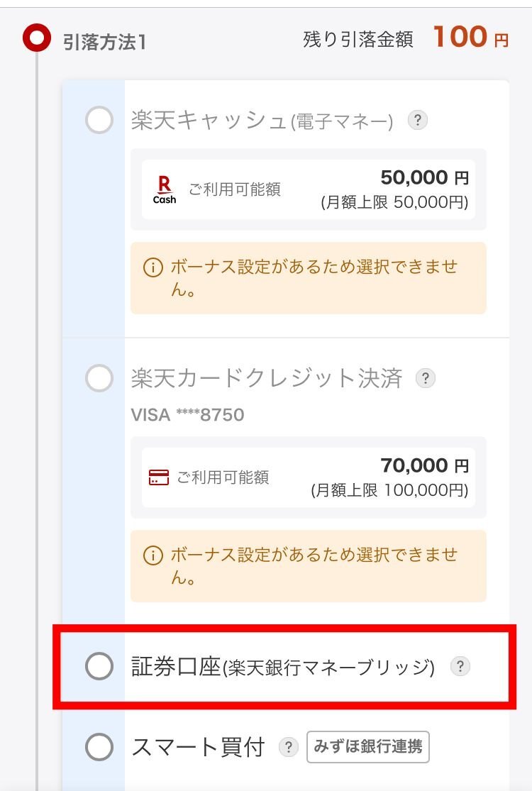Select the 楽天キャッシュ radio button
This screenshot has width=532, height=791.
(99, 120)
